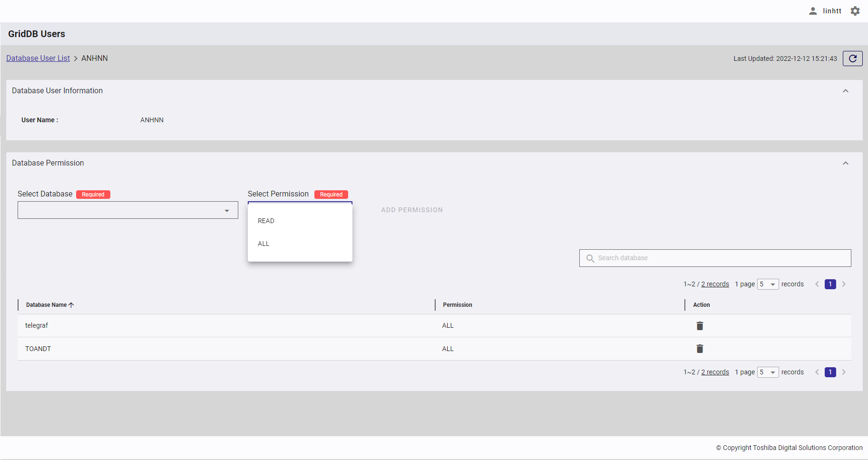
Task: Go to previous page in bottom pagination
Action: (817, 372)
